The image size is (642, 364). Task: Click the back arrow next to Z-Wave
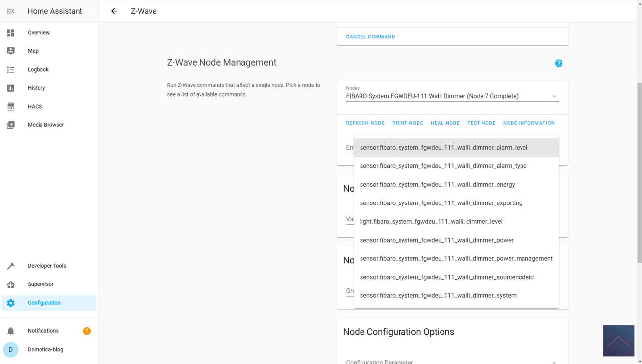(x=114, y=11)
